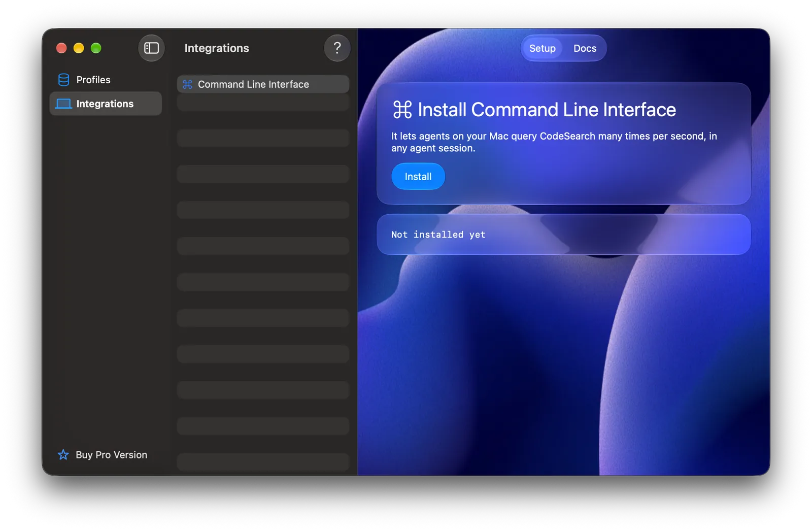This screenshot has width=812, height=531.
Task: Select the Command Line Interface row text
Action: click(x=253, y=84)
